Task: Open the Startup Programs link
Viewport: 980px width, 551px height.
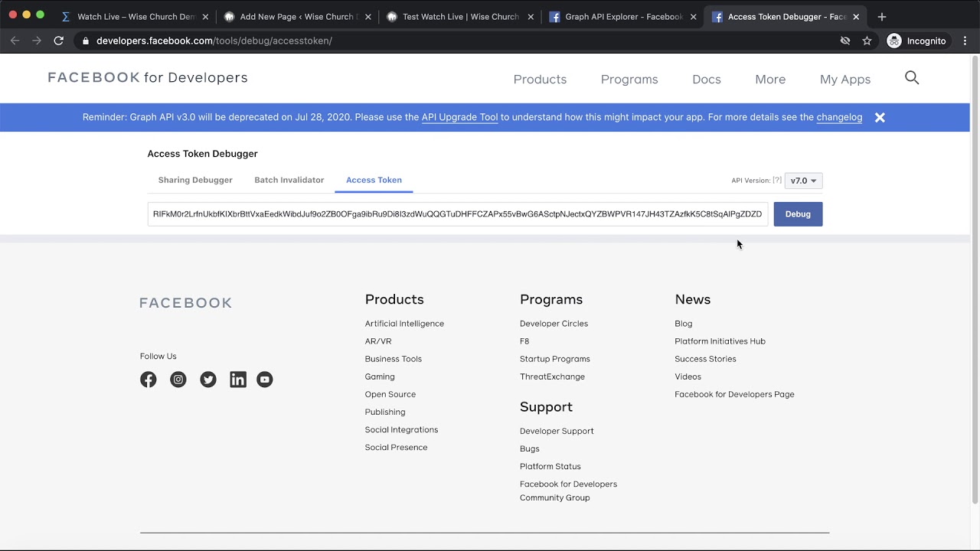Action: [x=554, y=359]
